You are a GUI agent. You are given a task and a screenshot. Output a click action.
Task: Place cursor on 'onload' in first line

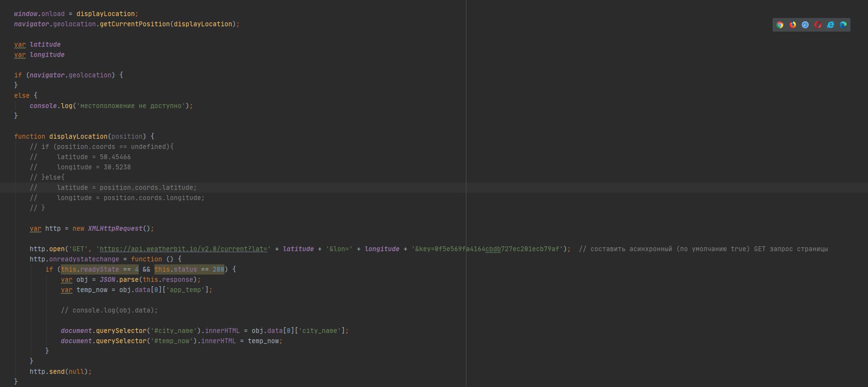[x=53, y=14]
